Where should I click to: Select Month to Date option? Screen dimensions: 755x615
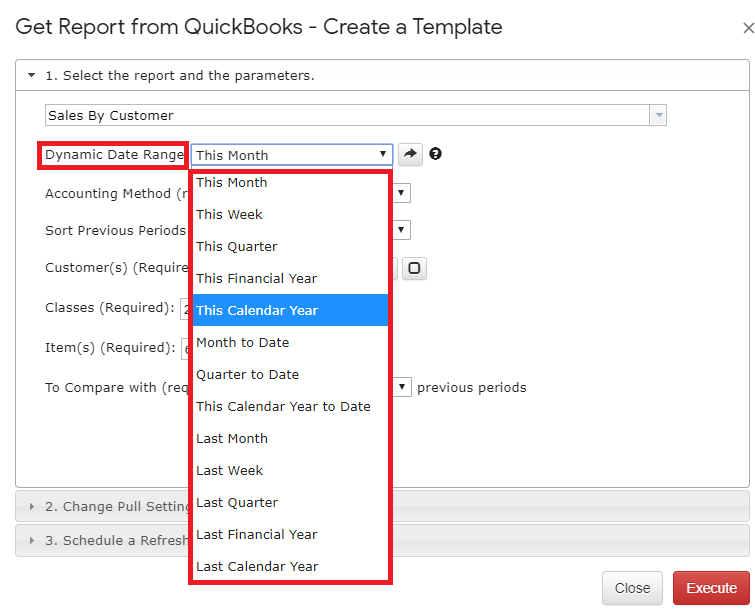click(290, 342)
